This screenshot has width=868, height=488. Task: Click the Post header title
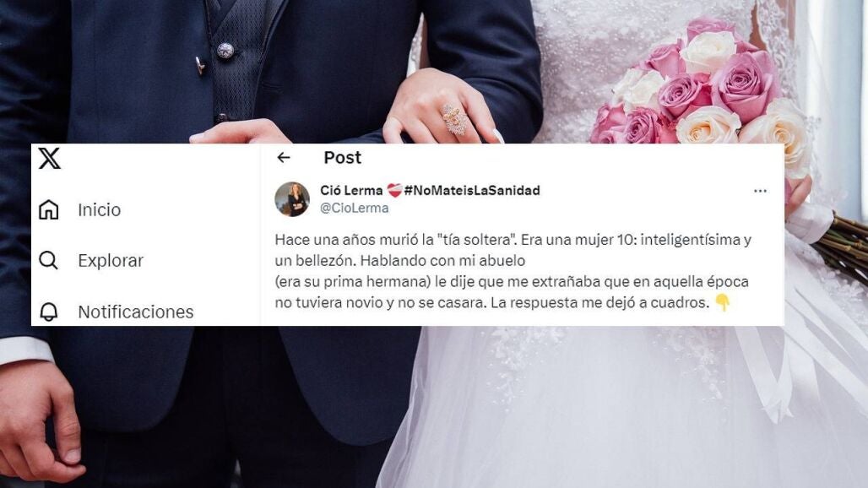pyautogui.click(x=342, y=158)
